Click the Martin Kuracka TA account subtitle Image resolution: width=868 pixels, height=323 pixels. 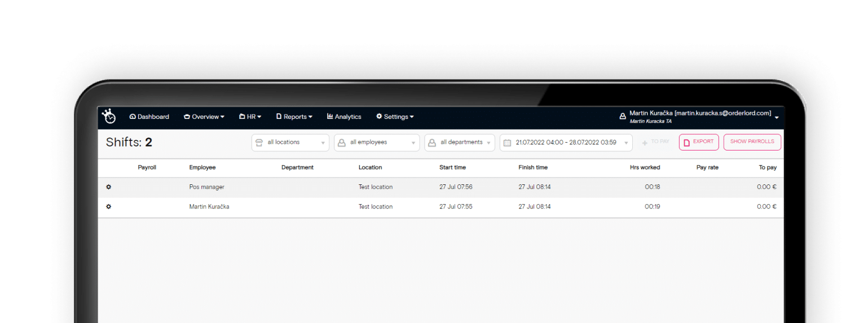650,121
